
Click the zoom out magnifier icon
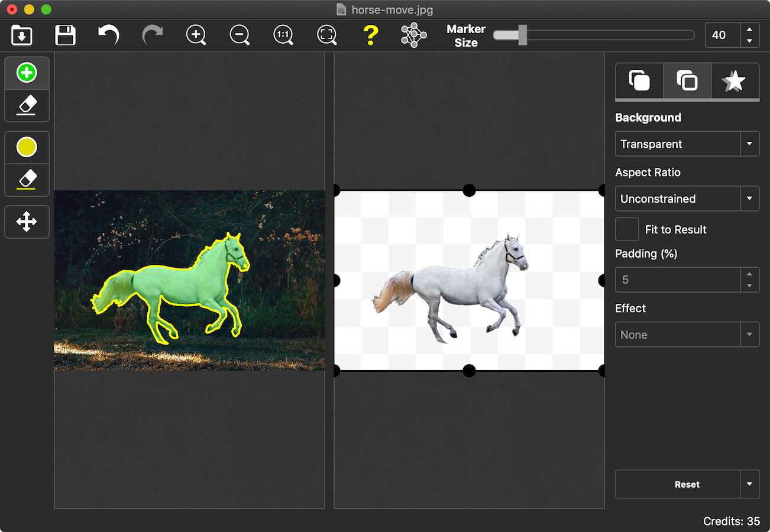point(240,35)
